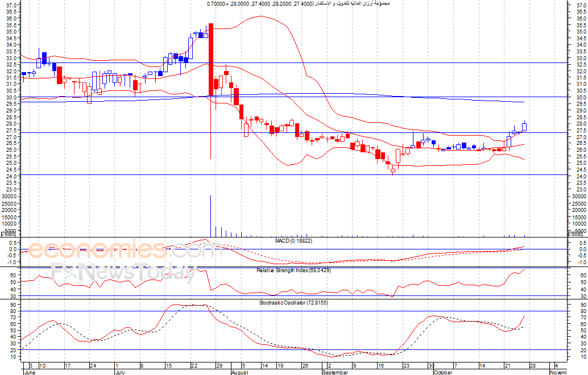Click the Stochastic Oscillator title label
Viewport: 588px width, 375px height.
coord(293,303)
